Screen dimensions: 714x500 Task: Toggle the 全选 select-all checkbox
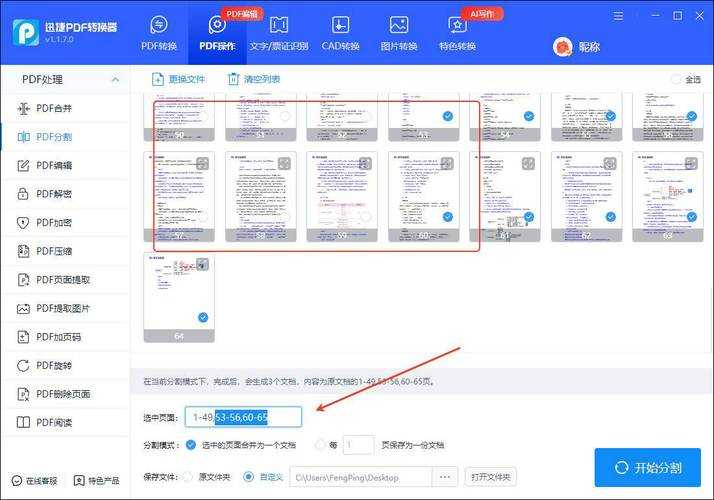(676, 79)
